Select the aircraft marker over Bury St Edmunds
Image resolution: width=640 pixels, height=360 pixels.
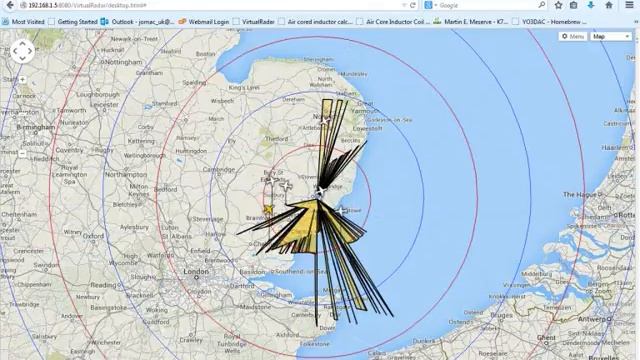[x=272, y=180]
